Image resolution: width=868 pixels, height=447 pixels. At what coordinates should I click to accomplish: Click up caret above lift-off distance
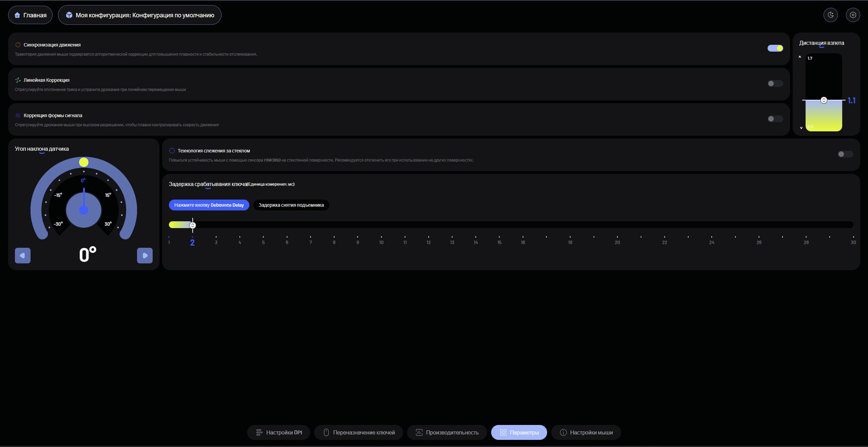pyautogui.click(x=800, y=57)
